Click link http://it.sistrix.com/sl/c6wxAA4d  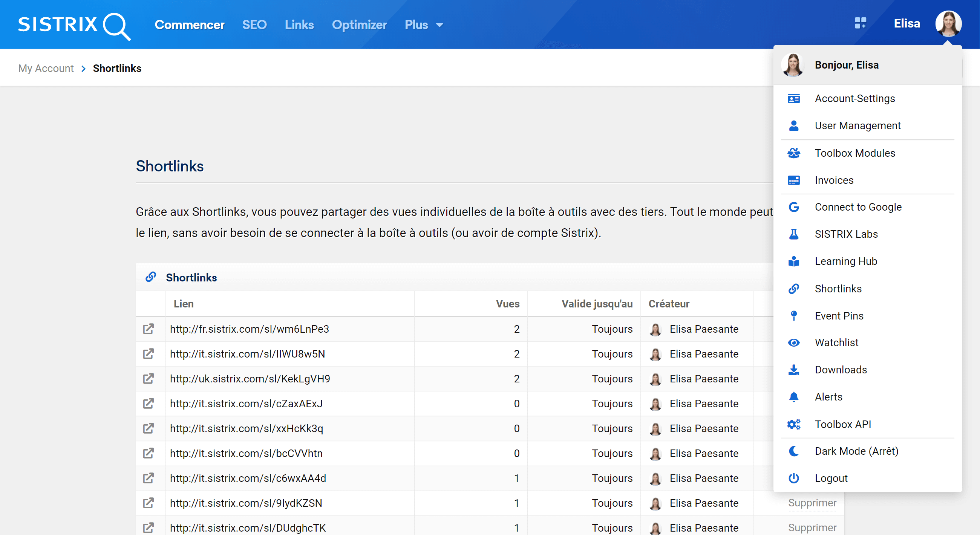[x=248, y=478]
